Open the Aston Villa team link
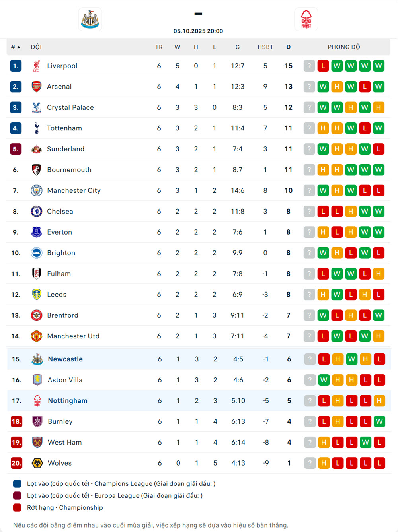 [x=65, y=380]
